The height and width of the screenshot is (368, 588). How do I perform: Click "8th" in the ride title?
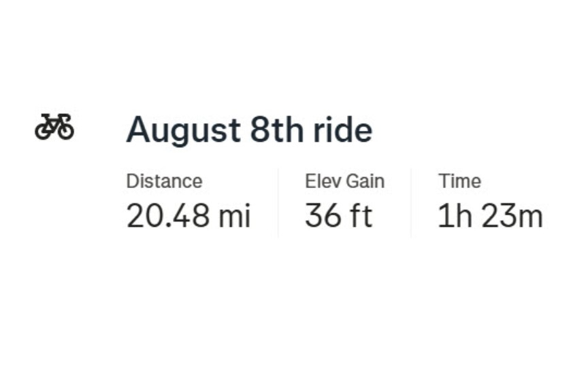[277, 129]
